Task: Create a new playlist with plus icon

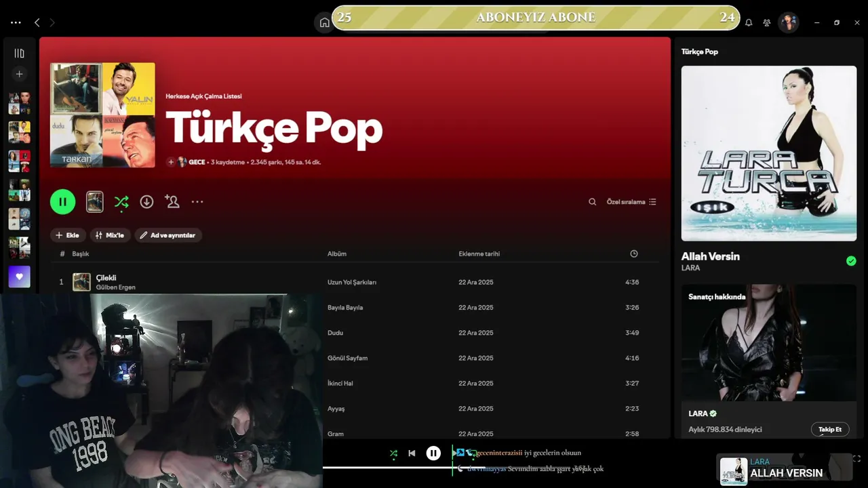Action: (x=19, y=74)
